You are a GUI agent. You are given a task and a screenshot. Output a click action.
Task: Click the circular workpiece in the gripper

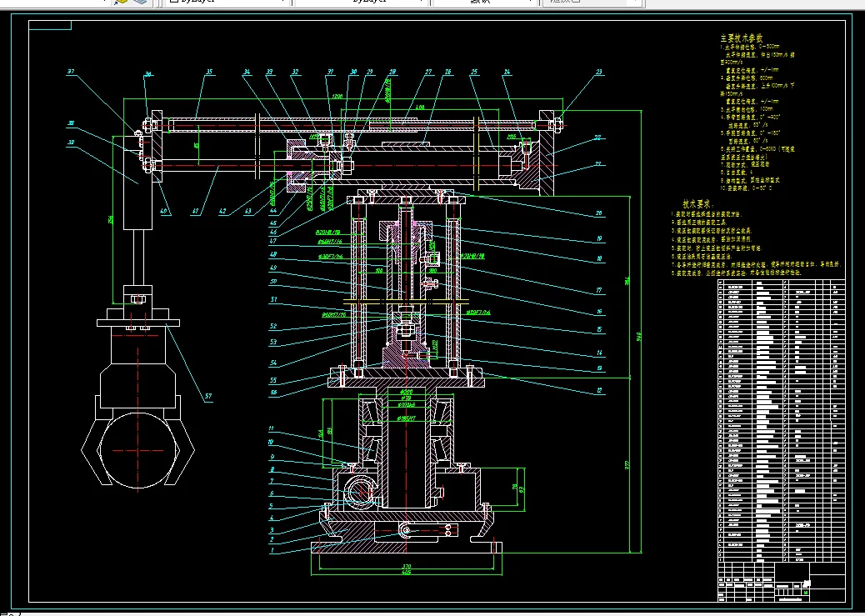(x=137, y=450)
